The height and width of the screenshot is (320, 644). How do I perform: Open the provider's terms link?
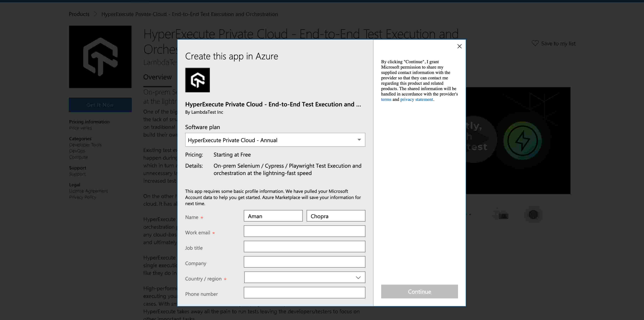tap(386, 99)
